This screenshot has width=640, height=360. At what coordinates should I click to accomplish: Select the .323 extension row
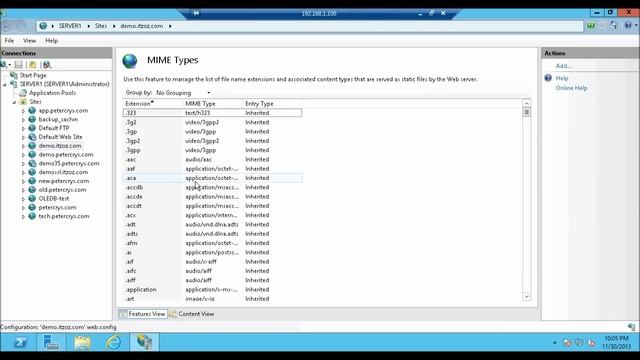(212, 113)
